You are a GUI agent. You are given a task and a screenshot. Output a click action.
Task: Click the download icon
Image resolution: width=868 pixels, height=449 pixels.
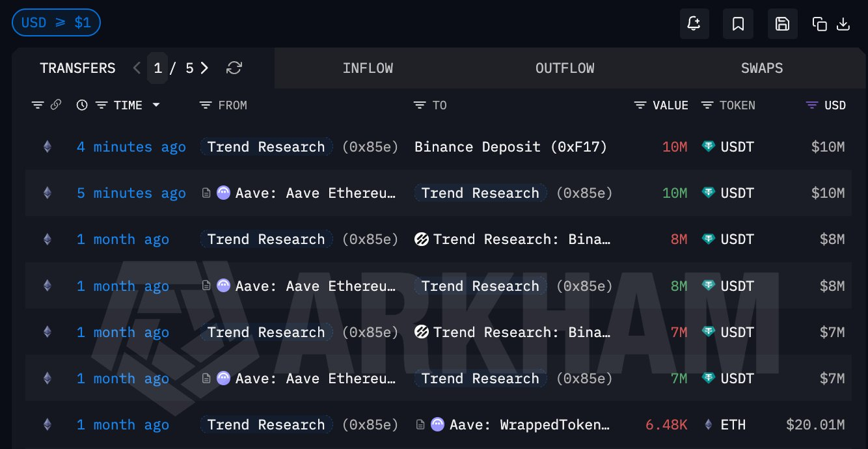[x=843, y=24]
